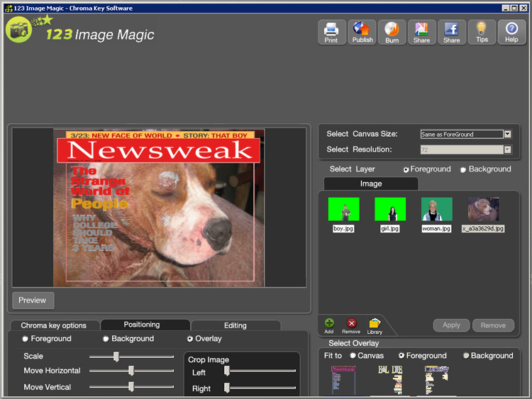Switch to Chroma key options tab
The image size is (532, 399).
pos(53,326)
